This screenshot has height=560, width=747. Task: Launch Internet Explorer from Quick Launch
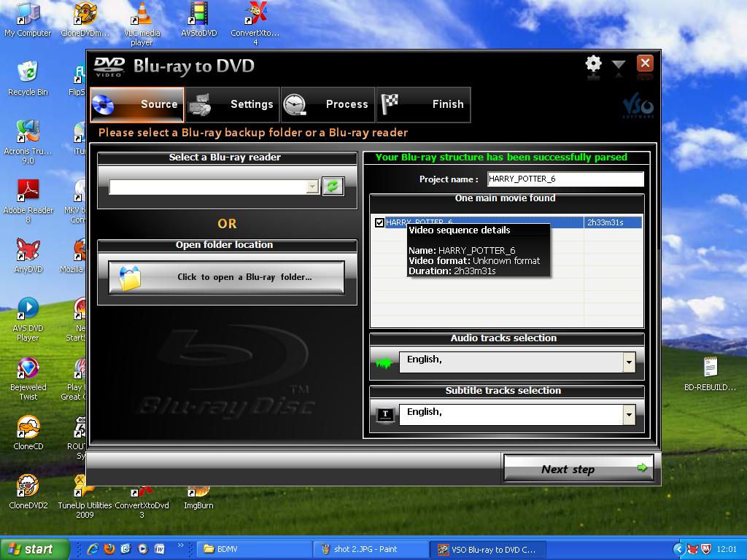[93, 549]
